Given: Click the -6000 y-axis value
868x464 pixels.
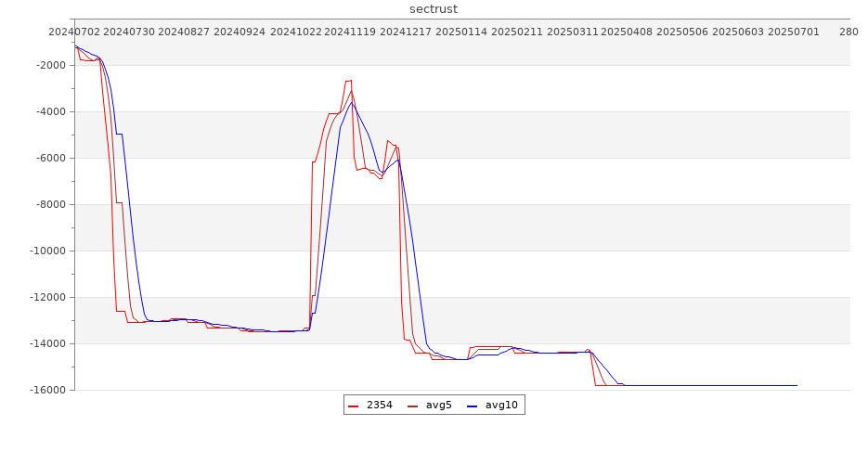Looking at the screenshot, I should 49,159.
